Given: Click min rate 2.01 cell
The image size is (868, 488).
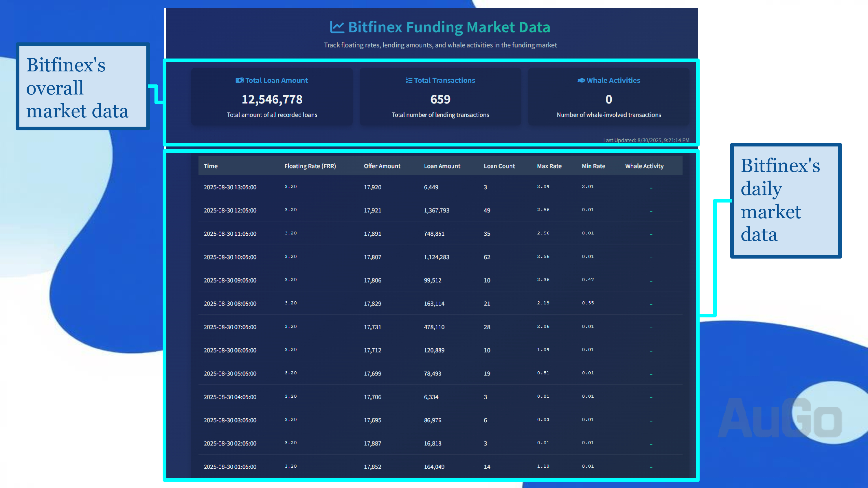Looking at the screenshot, I should [x=588, y=186].
